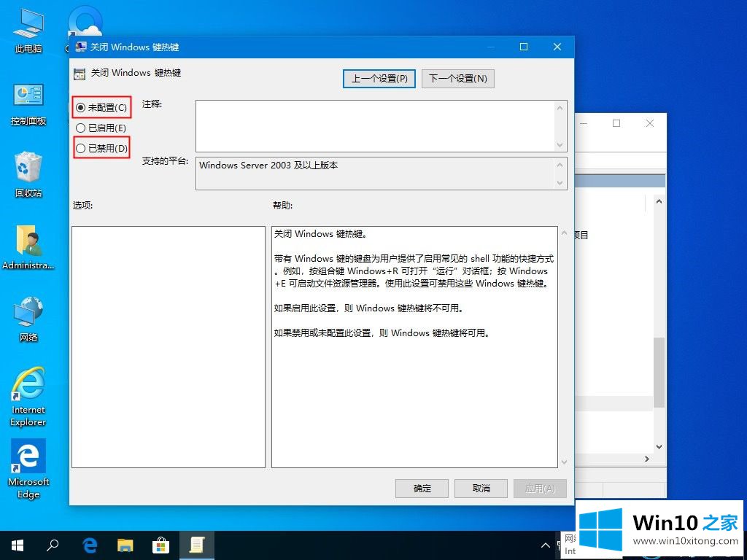747x560 pixels.
Task: Close the background policy editor window
Action: (649, 123)
